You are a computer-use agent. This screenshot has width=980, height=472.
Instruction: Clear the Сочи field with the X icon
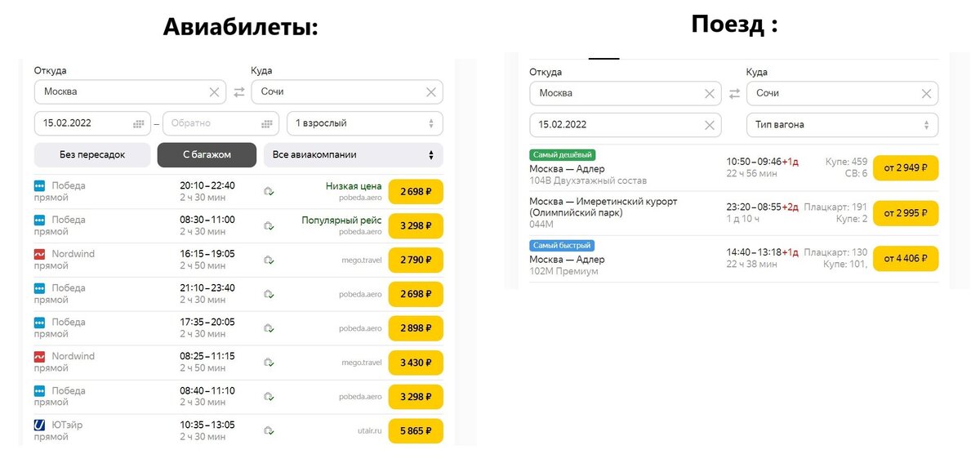tap(431, 91)
